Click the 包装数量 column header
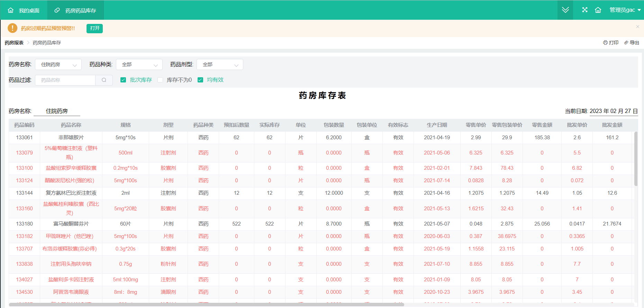The image size is (644, 308). click(x=334, y=125)
